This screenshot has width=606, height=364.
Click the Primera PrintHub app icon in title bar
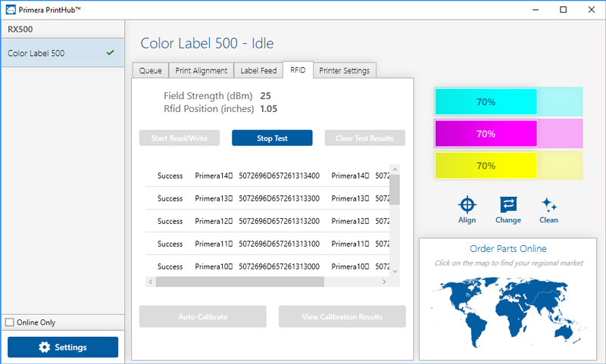11,10
